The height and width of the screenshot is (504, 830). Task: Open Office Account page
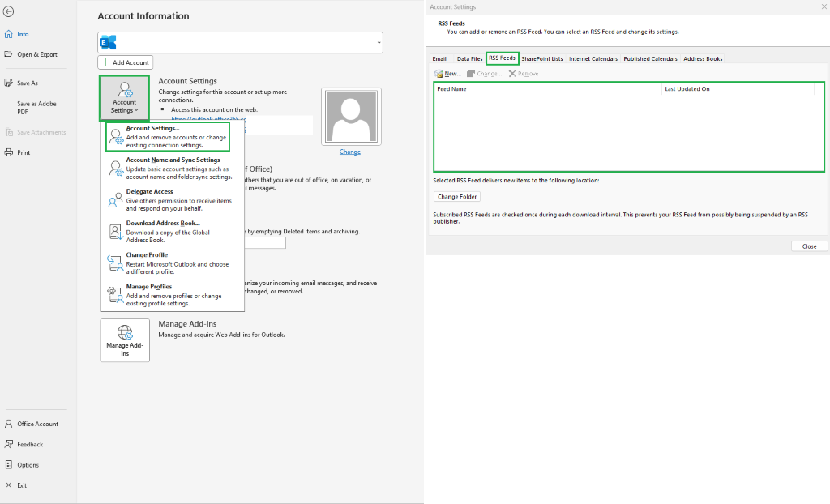32,424
